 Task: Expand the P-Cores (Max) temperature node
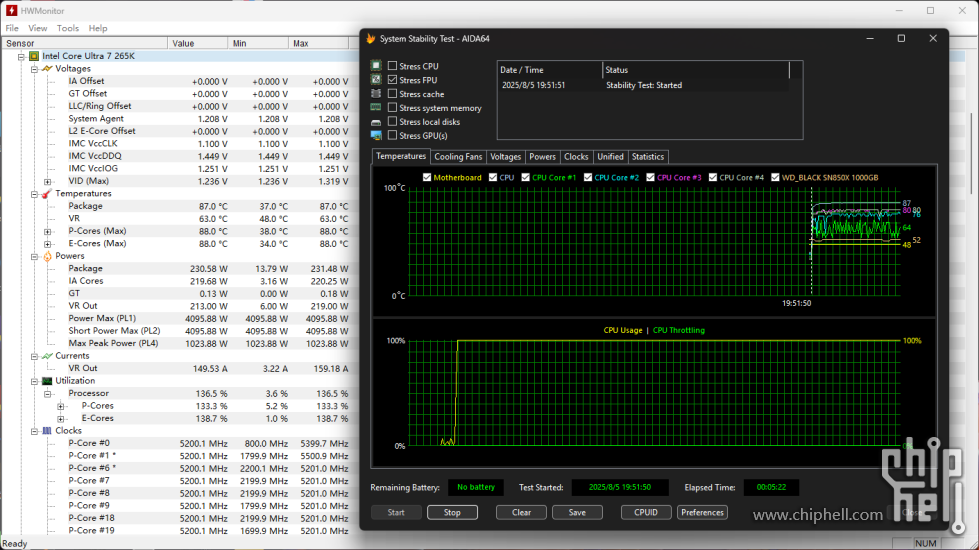coord(47,232)
